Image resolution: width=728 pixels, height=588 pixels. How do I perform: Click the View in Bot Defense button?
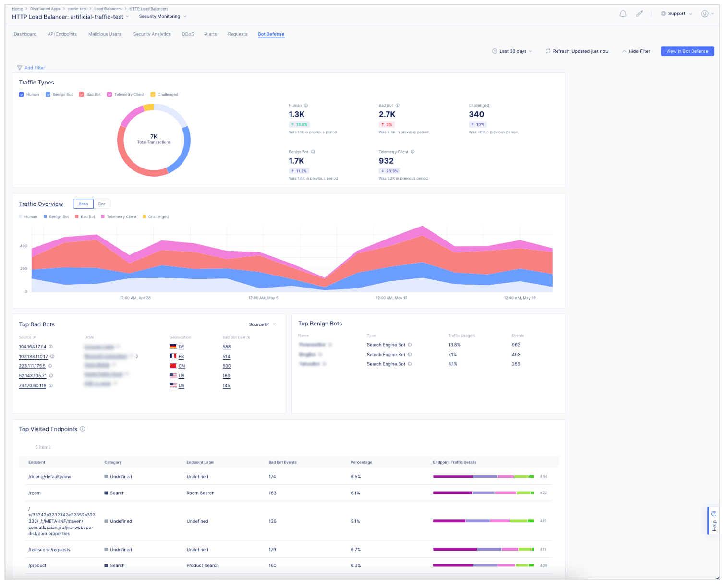pos(687,51)
